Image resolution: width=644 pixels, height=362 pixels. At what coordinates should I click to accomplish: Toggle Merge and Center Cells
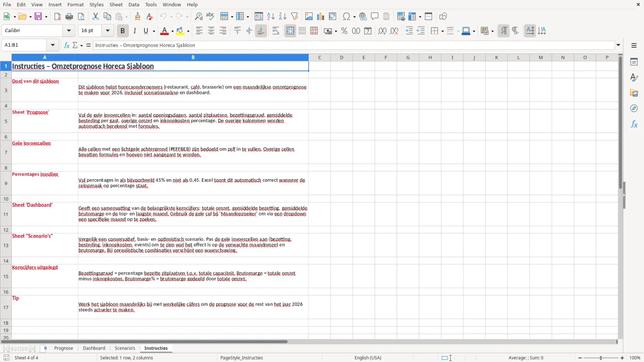(290, 31)
